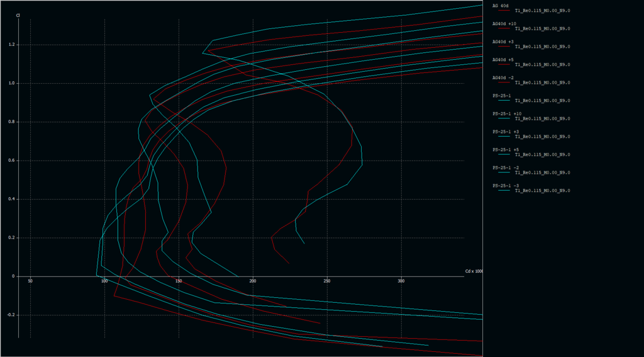
Task: Click the red line sample under AG 40d
Action: coord(503,11)
